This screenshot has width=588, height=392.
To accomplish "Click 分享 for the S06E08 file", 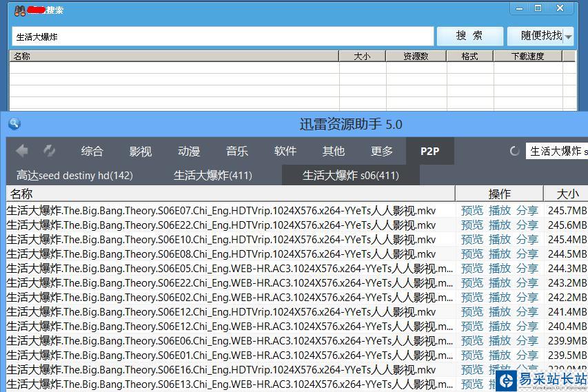I will (x=527, y=254).
